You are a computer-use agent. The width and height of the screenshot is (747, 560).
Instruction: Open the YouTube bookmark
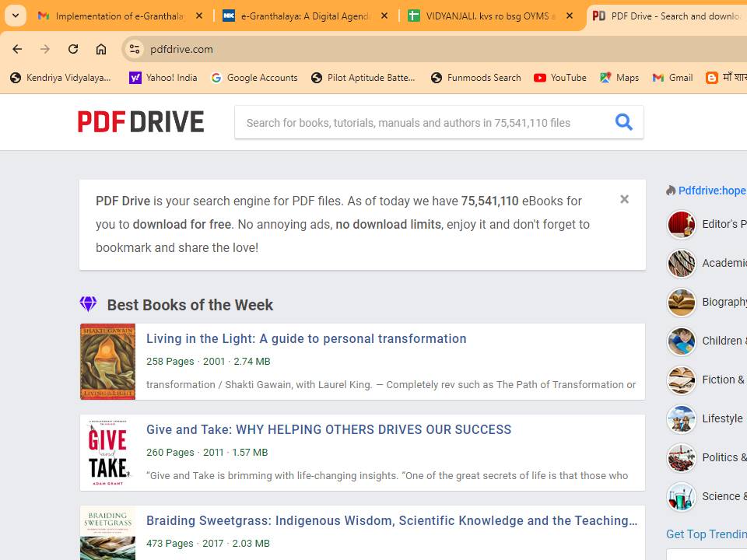click(560, 78)
